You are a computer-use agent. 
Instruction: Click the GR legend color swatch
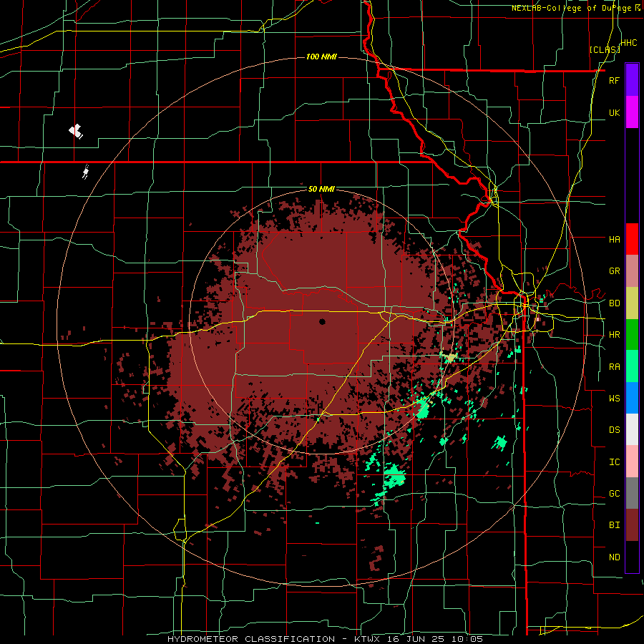point(632,271)
